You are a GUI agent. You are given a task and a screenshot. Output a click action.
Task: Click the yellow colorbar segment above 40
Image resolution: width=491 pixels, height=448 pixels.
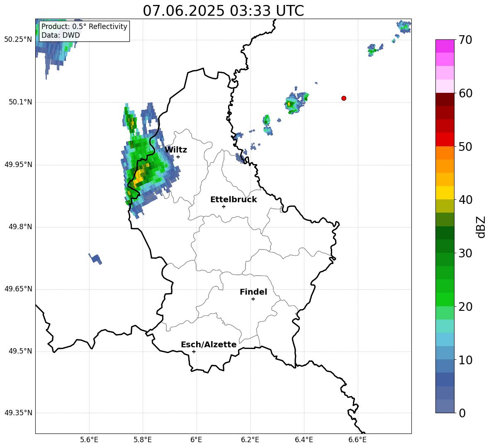[x=445, y=193]
